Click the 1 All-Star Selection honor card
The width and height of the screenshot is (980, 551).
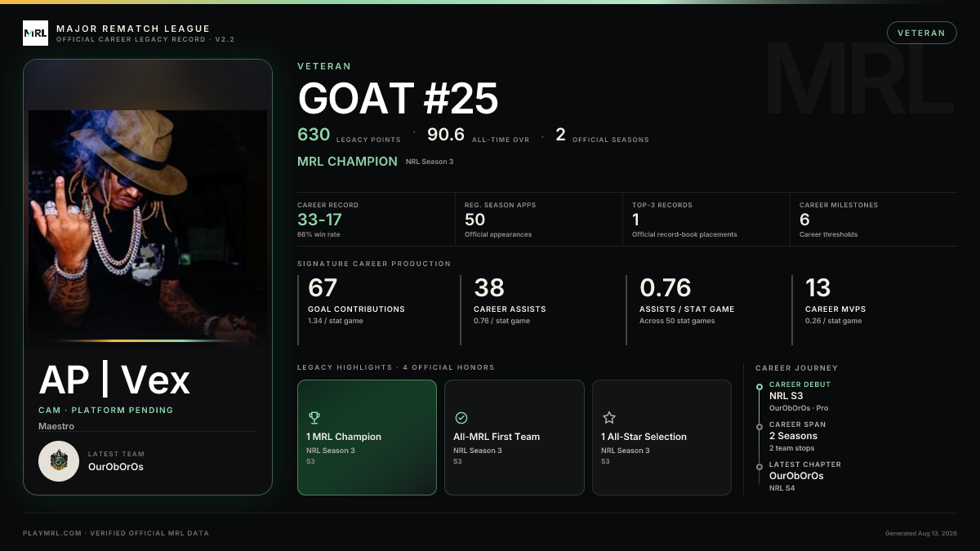tap(661, 438)
